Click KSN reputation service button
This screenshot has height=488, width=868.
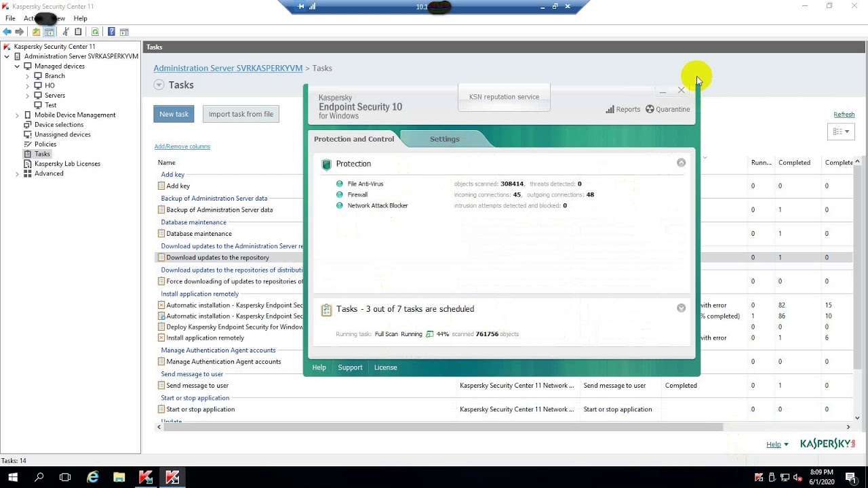(x=504, y=97)
